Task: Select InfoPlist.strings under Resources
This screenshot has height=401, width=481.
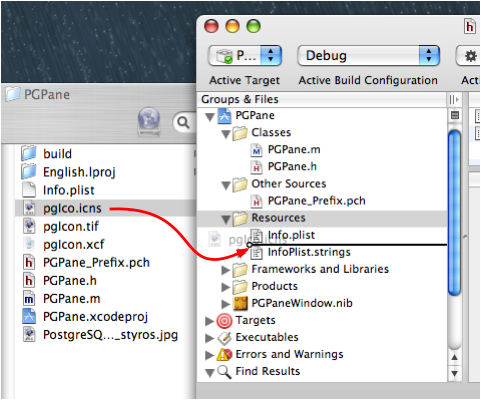Action: coord(309,252)
